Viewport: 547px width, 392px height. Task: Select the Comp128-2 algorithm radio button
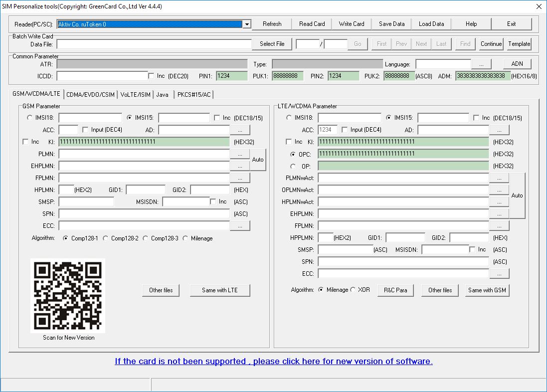106,238
